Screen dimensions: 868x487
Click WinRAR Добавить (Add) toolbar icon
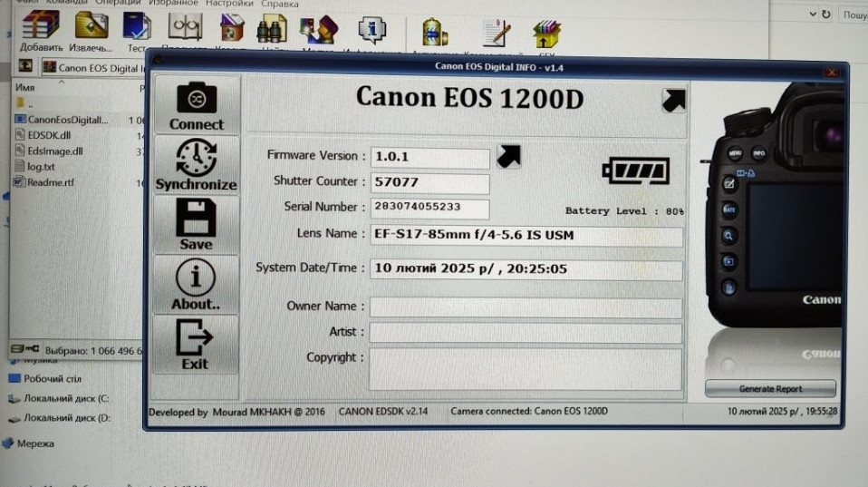click(41, 31)
